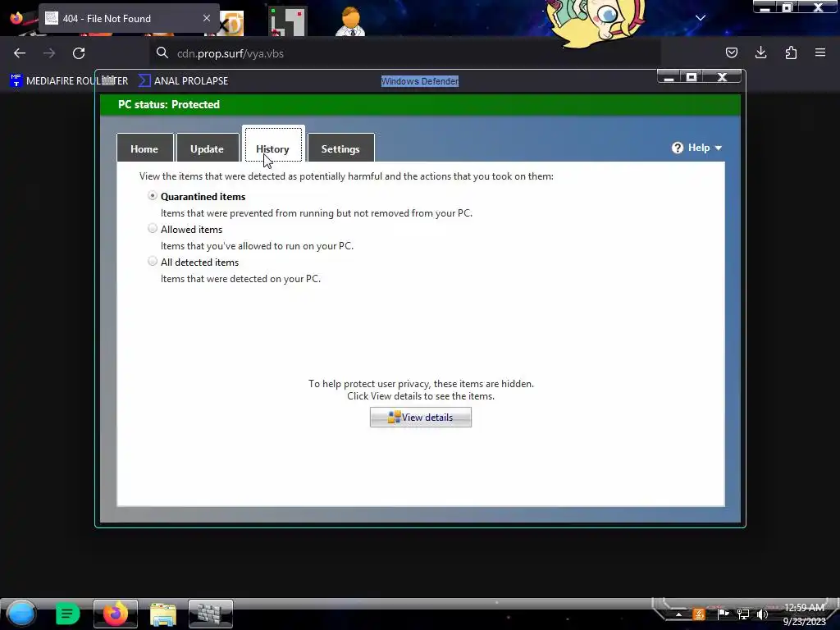Show hidden tray icons arrow

point(678,614)
